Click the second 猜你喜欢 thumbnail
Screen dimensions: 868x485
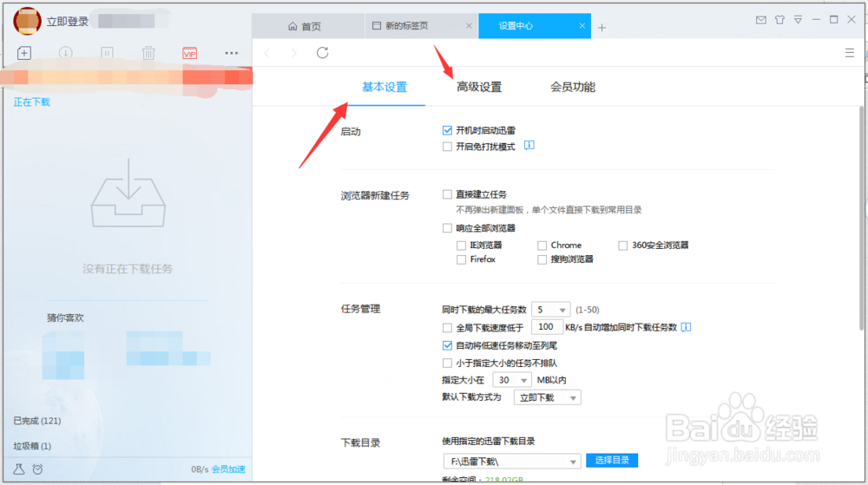(x=168, y=349)
